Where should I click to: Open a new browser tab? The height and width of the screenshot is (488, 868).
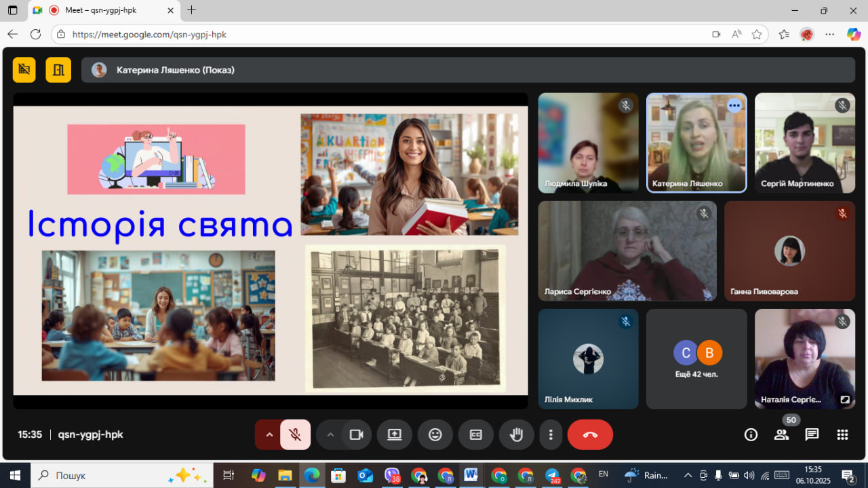click(x=191, y=10)
